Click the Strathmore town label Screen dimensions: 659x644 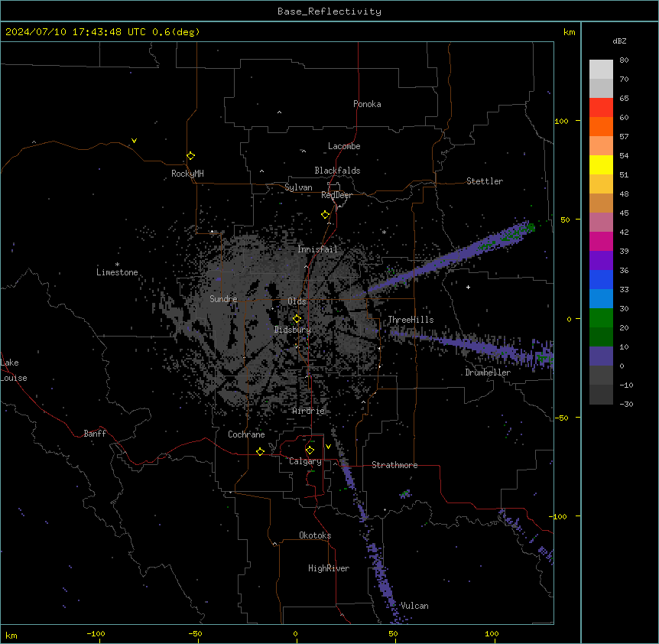(x=394, y=465)
